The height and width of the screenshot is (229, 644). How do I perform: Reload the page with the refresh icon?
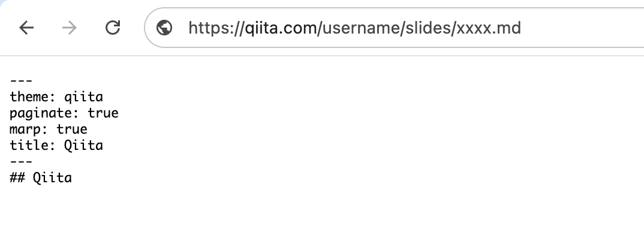113,28
